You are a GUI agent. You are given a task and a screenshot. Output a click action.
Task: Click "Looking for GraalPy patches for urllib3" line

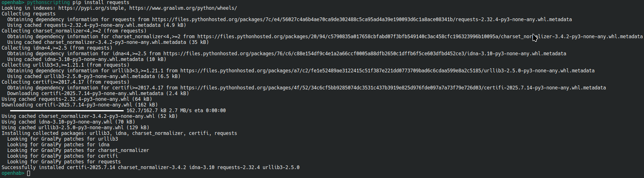(x=62, y=139)
